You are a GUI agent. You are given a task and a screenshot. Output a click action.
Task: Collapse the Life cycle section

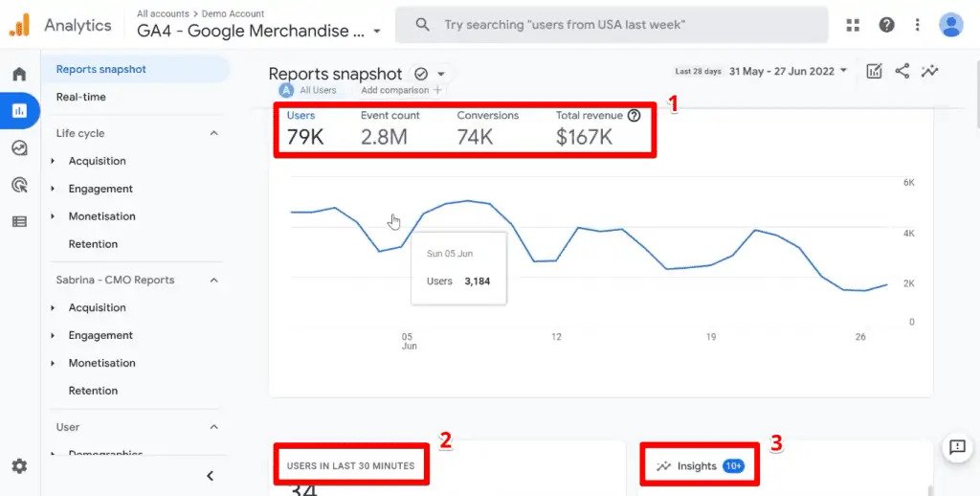(213, 133)
